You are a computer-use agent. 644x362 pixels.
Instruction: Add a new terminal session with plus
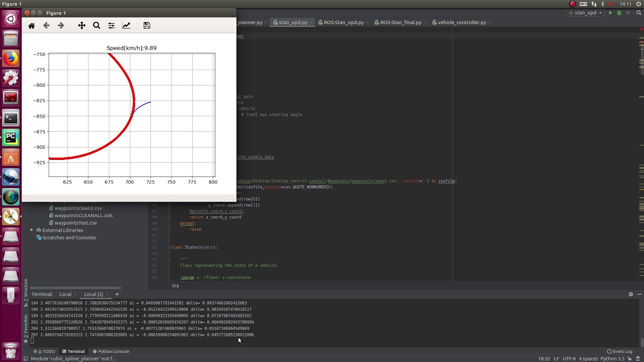click(x=117, y=294)
